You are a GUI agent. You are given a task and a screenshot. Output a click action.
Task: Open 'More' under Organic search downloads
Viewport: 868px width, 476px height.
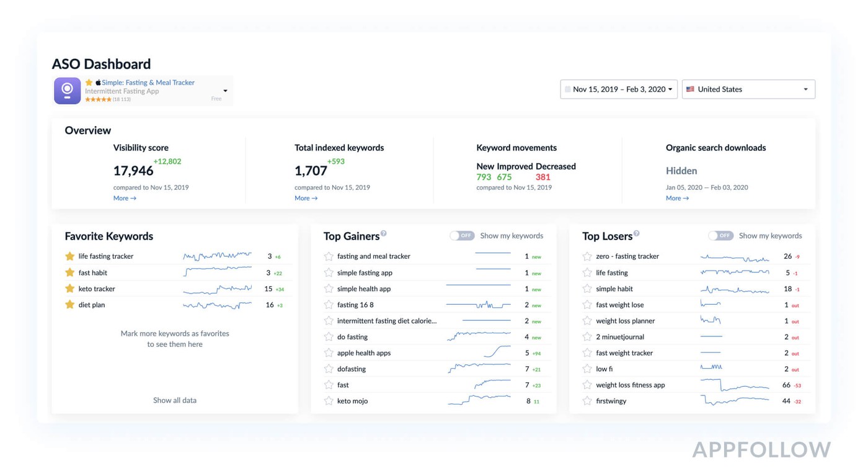pos(677,198)
